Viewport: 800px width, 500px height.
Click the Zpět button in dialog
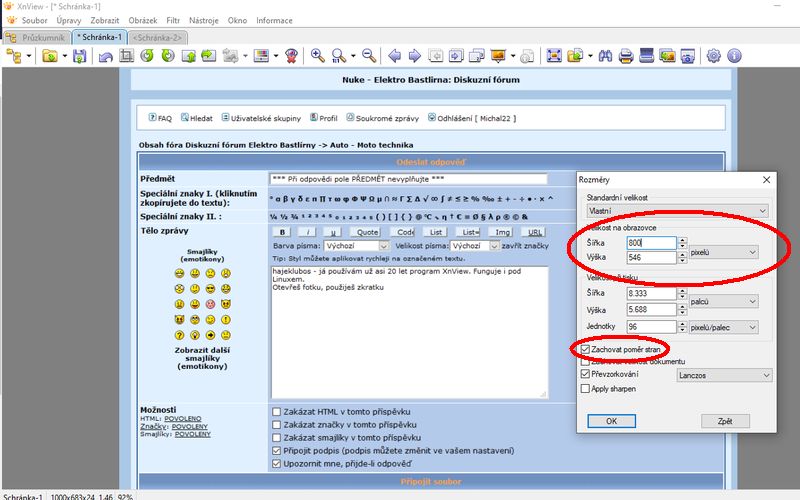[725, 421]
